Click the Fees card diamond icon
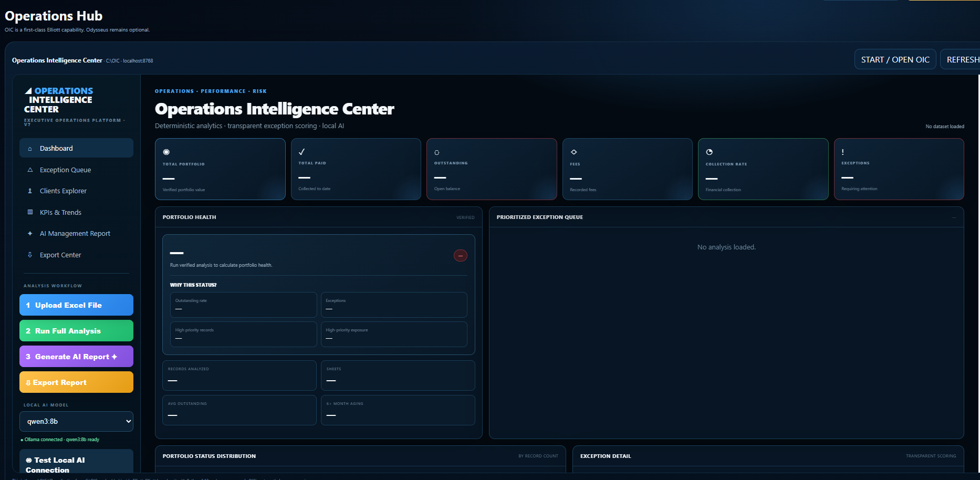This screenshot has width=980, height=480. click(x=574, y=152)
